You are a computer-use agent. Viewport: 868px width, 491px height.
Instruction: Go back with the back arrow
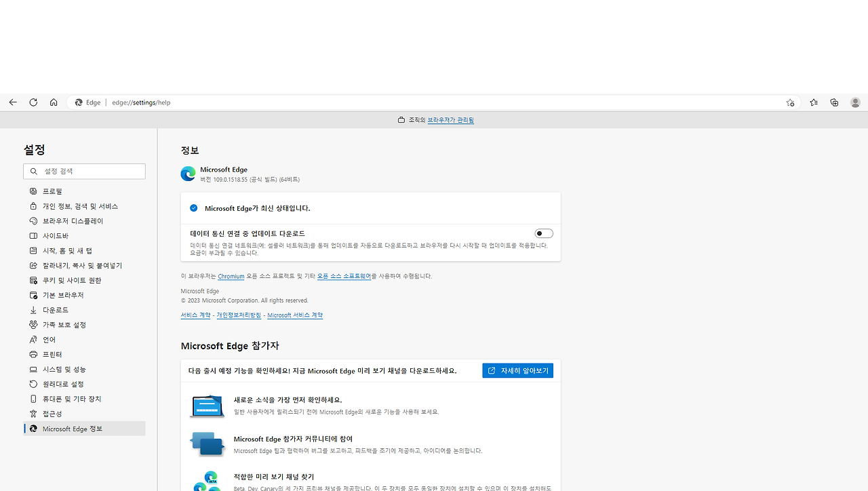[x=13, y=102]
